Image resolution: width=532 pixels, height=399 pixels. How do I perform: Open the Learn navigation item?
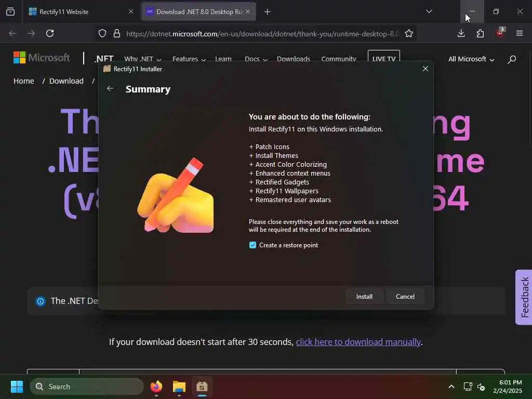[x=223, y=59]
